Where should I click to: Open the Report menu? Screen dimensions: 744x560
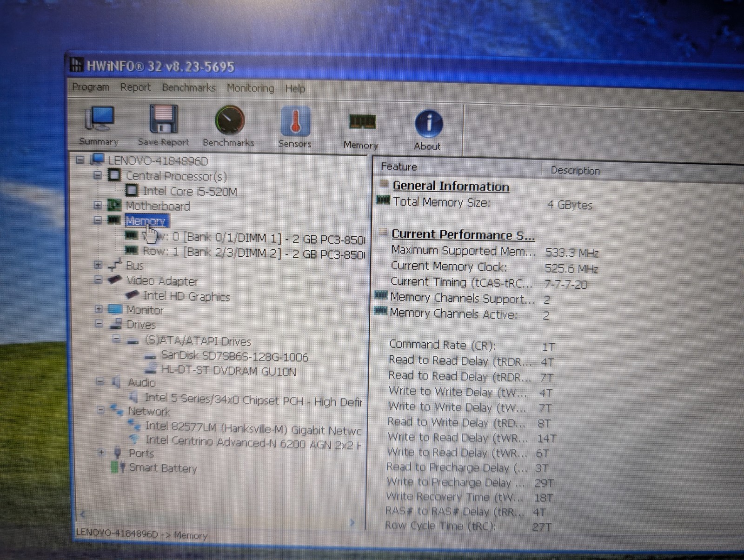(135, 87)
